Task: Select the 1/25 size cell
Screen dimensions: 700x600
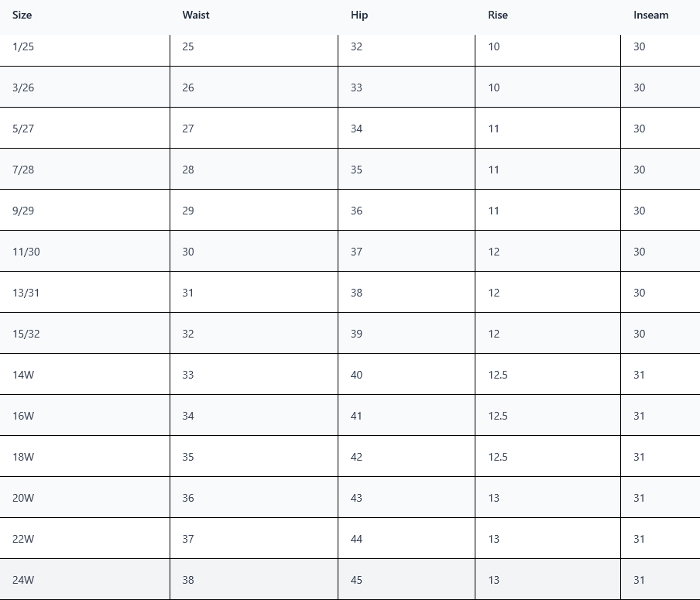Action: (84, 46)
